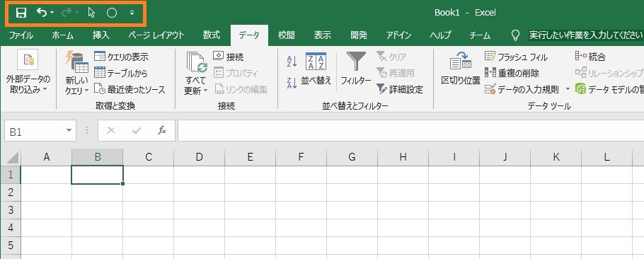Viewport: 644px width, 259px height.
Task: Select the pointer cursor icon in quick access toolbar
Action: (91, 13)
